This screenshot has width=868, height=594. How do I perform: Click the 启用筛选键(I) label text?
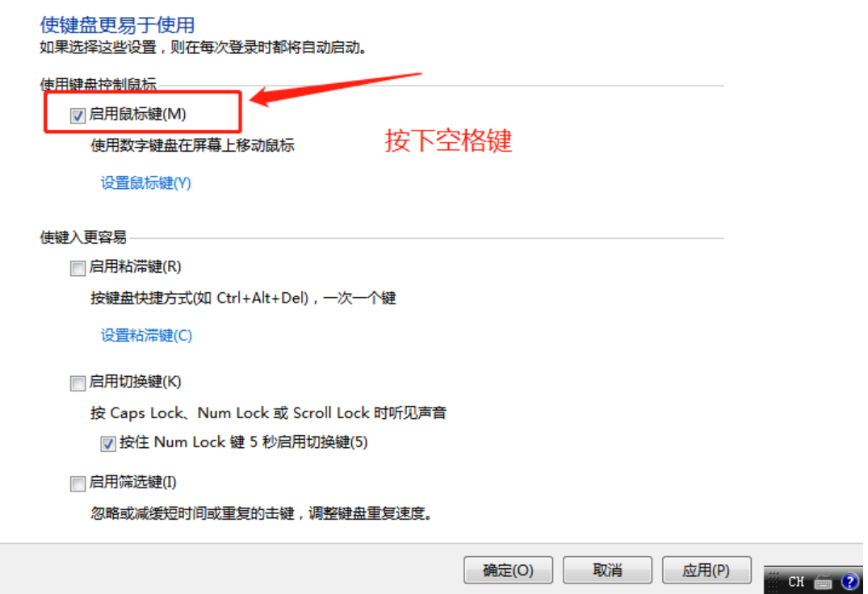133,483
